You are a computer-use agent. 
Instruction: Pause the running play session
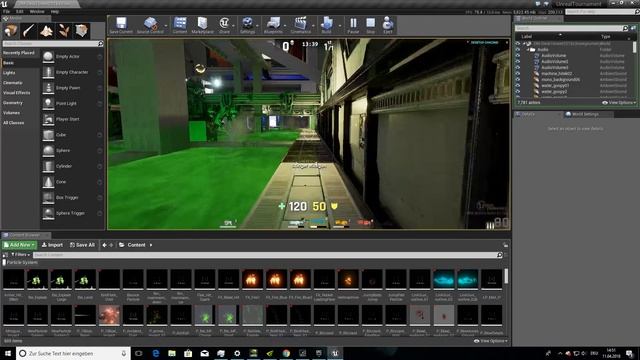point(353,24)
